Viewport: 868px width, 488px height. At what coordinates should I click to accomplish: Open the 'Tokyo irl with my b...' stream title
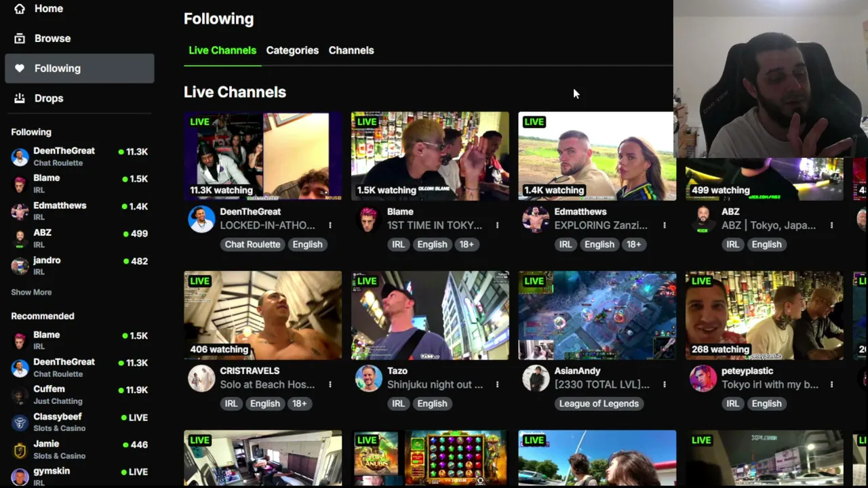[770, 384]
